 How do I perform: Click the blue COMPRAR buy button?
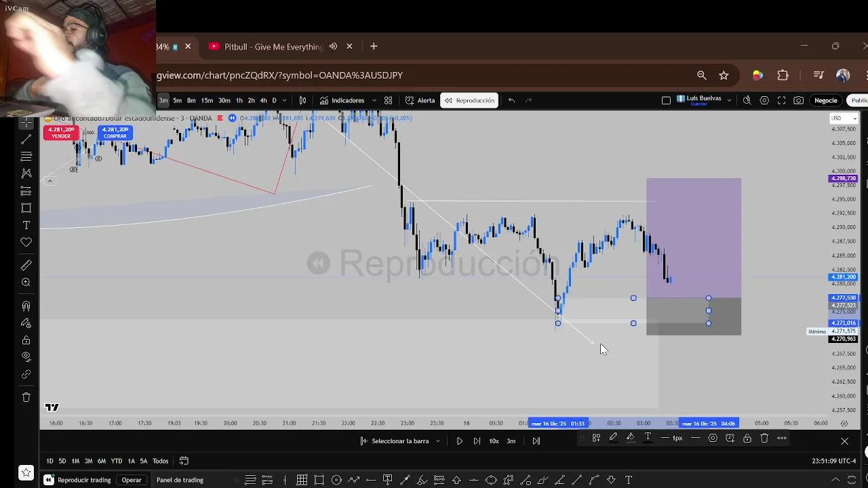115,133
